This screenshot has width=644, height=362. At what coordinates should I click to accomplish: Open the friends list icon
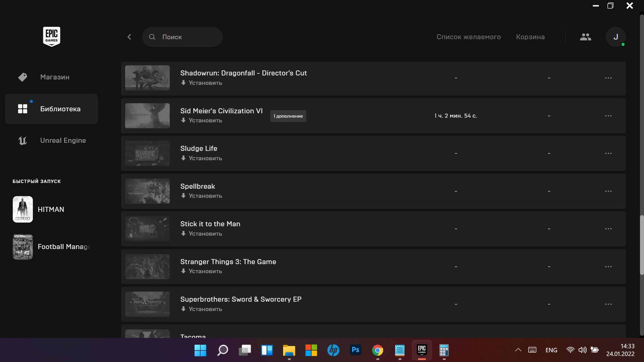tap(585, 37)
